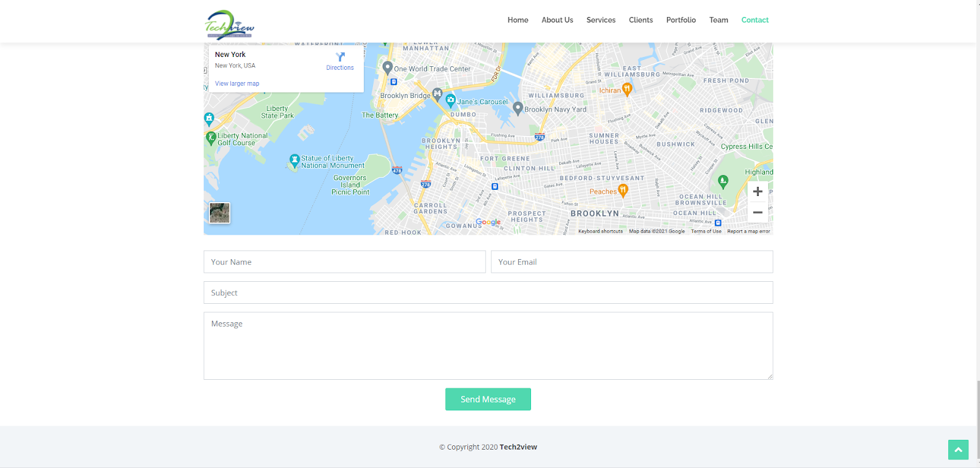The height and width of the screenshot is (468, 980).
Task: Click the WILLIAMSBURG neighborhood label
Action: [x=557, y=96]
